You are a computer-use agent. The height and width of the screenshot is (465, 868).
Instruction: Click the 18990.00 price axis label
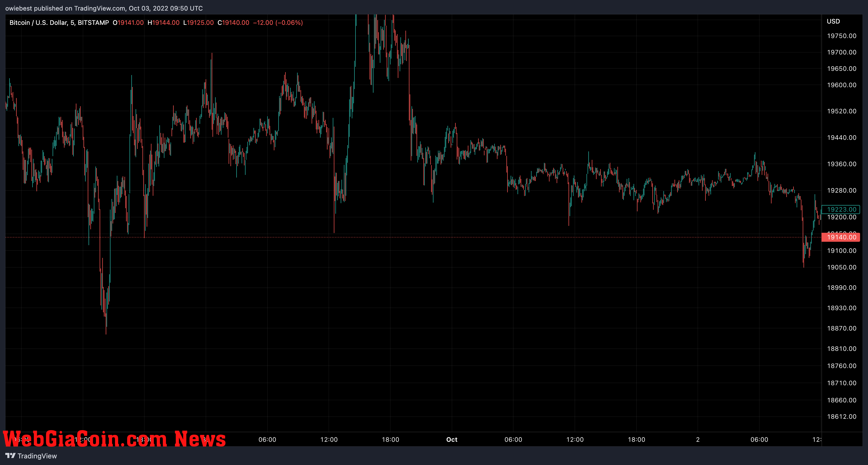click(x=841, y=287)
